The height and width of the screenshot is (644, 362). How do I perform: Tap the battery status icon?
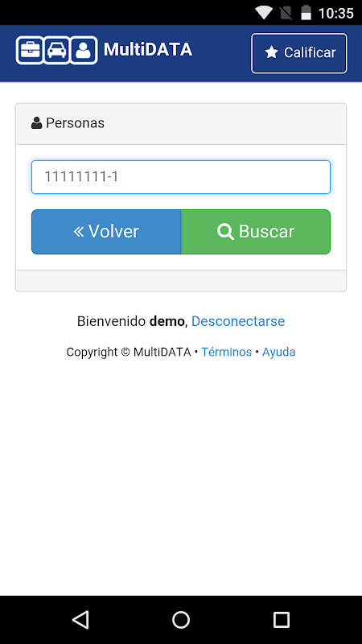pos(306,13)
